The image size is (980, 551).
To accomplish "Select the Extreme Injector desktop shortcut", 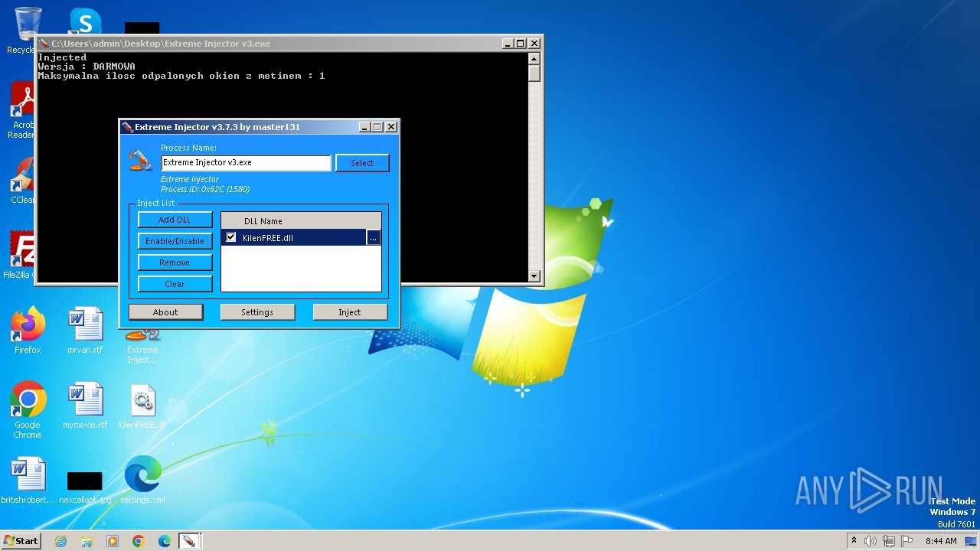I will point(142,346).
